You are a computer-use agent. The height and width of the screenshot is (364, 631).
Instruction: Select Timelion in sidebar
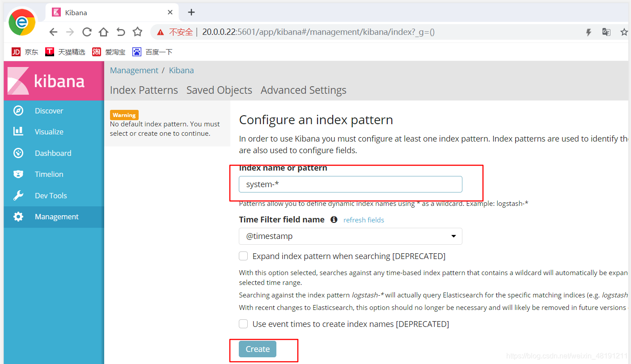(x=54, y=174)
